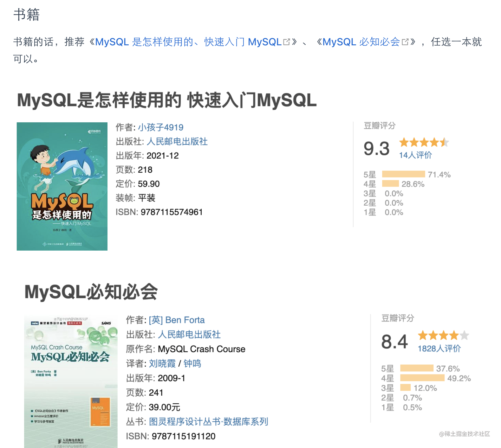501x448 pixels.
Task: Click the '14人评价' rating link
Action: click(x=415, y=155)
